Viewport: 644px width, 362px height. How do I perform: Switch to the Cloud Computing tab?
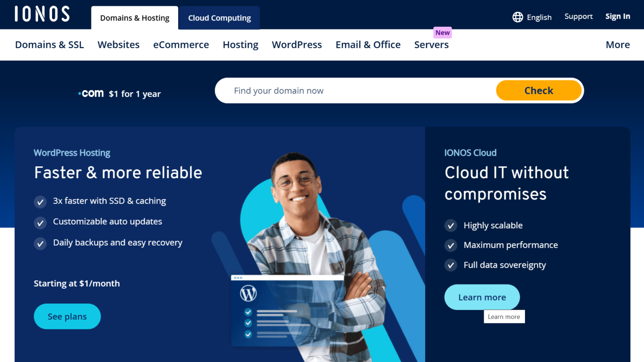[x=219, y=18]
